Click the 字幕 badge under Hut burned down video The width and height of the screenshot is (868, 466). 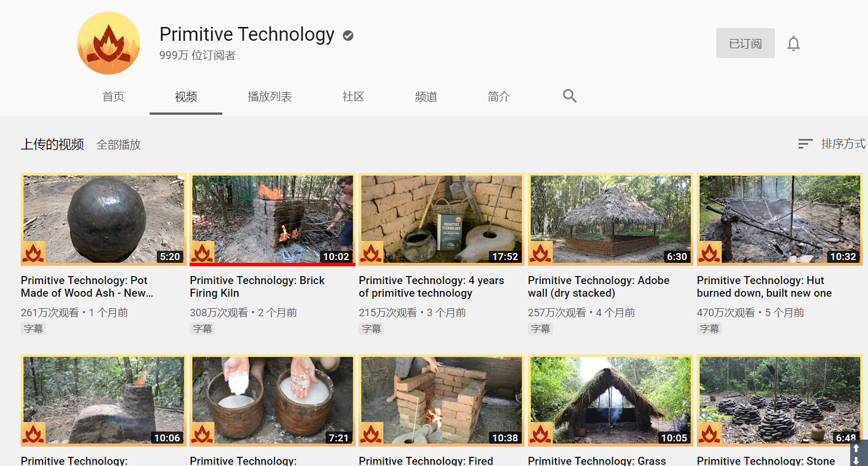tap(709, 328)
